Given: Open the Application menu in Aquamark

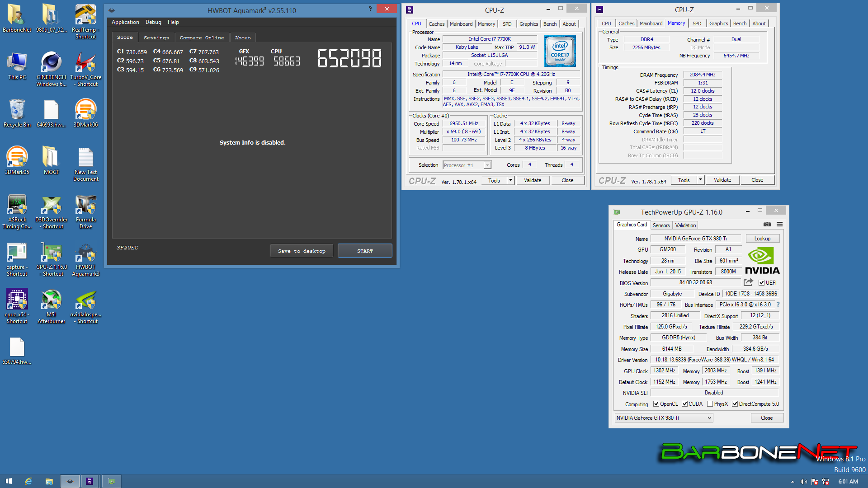Looking at the screenshot, I should point(125,22).
